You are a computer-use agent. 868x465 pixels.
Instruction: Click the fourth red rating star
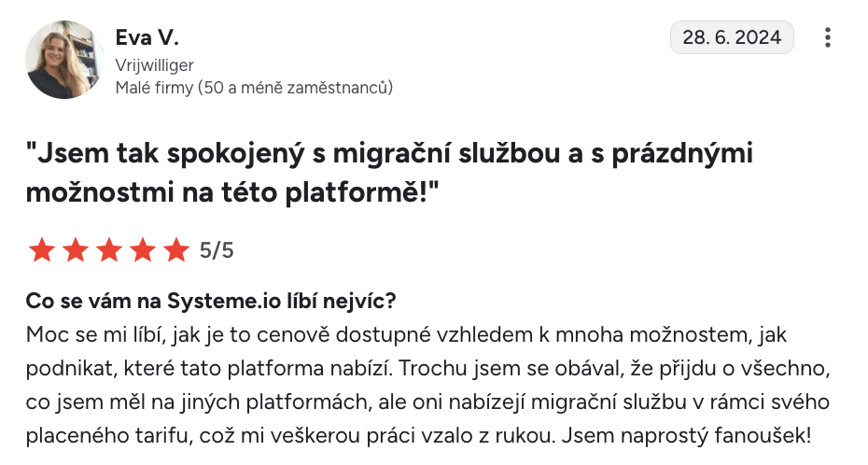click(143, 250)
